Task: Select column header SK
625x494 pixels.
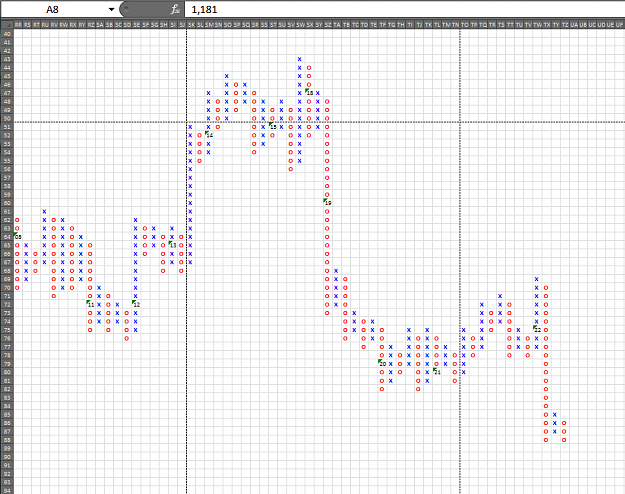Action: click(191, 25)
